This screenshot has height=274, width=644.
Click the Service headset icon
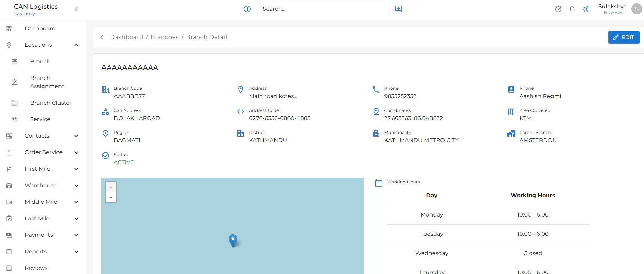[14, 119]
